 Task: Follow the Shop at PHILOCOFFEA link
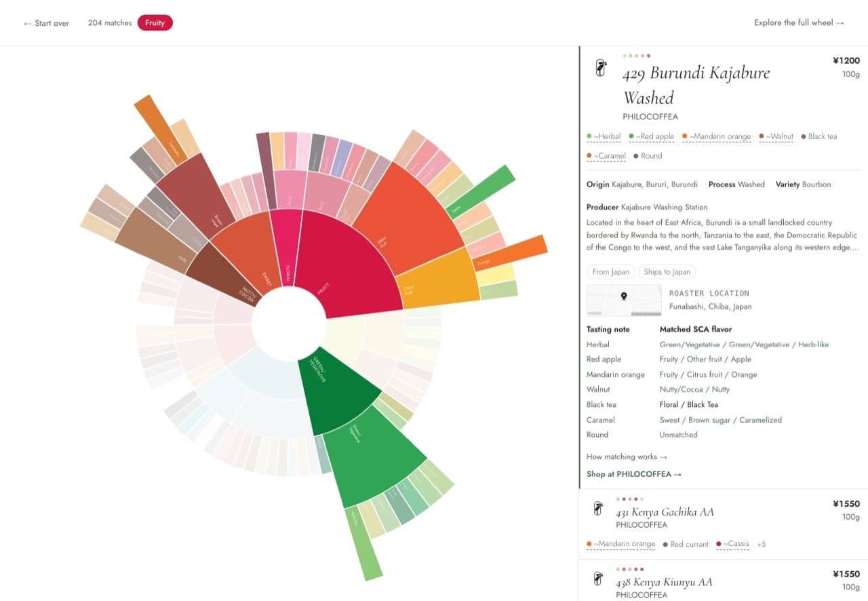click(634, 474)
